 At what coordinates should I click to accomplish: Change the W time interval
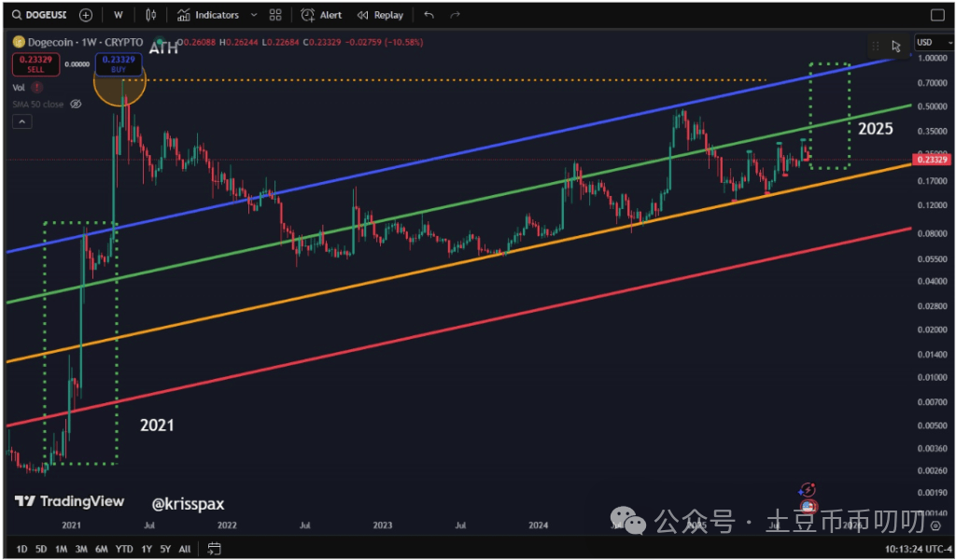(119, 15)
